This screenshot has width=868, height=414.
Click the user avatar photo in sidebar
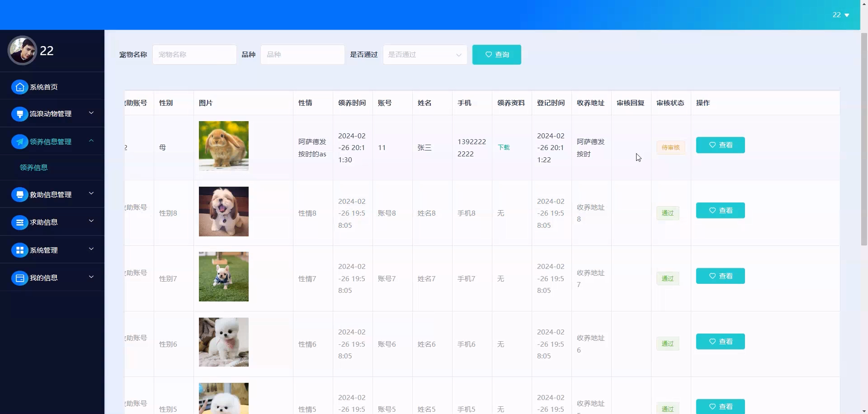[22, 51]
